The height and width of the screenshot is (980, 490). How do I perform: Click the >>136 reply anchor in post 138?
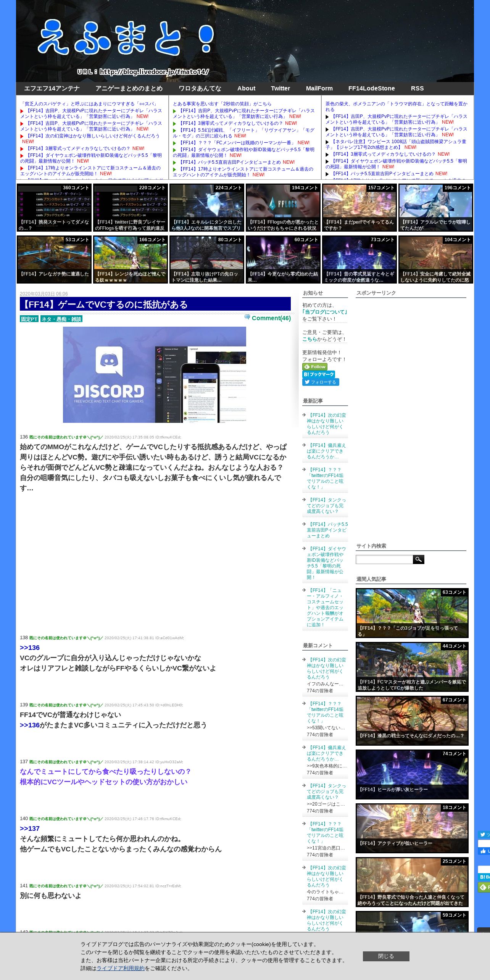pos(30,648)
